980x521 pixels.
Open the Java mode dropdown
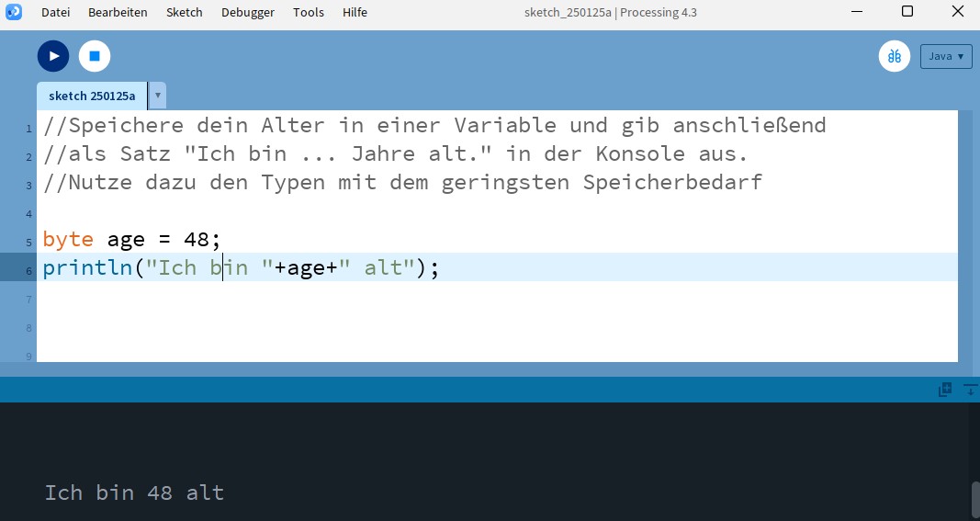[x=946, y=56]
